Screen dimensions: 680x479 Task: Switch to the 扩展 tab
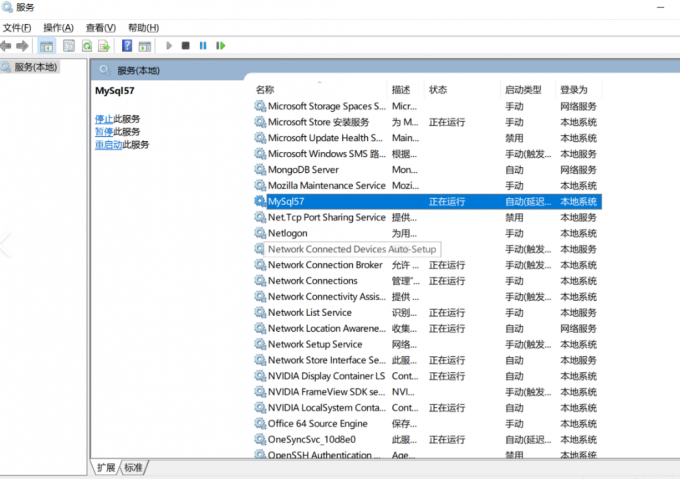tap(106, 468)
